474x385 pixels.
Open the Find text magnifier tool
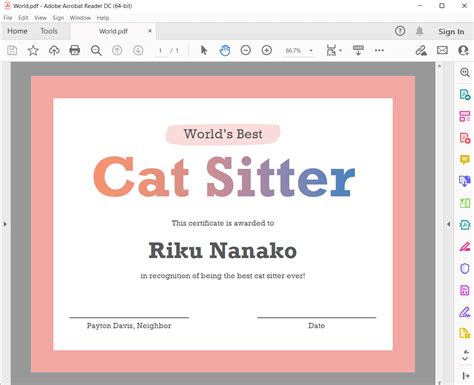coord(96,50)
